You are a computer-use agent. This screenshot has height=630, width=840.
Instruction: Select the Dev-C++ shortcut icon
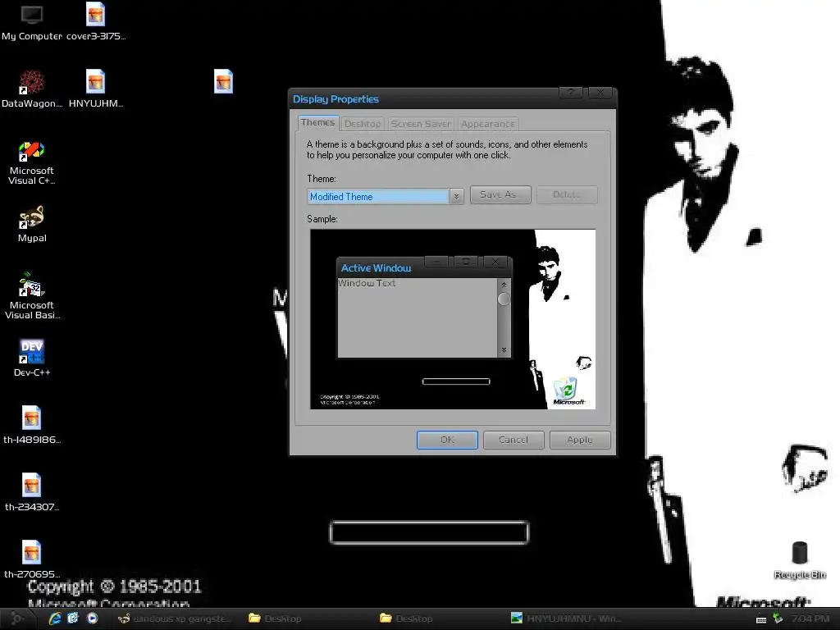[32, 358]
